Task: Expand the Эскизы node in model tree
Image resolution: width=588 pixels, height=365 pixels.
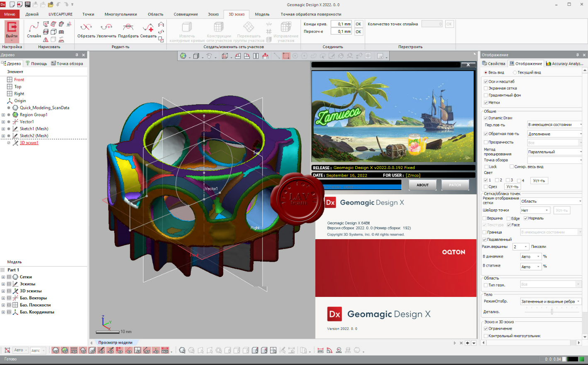Action: coord(3,284)
